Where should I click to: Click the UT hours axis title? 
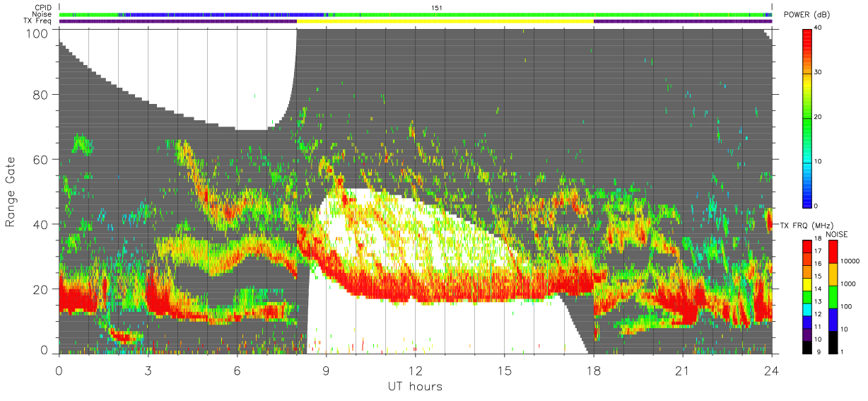point(415,387)
